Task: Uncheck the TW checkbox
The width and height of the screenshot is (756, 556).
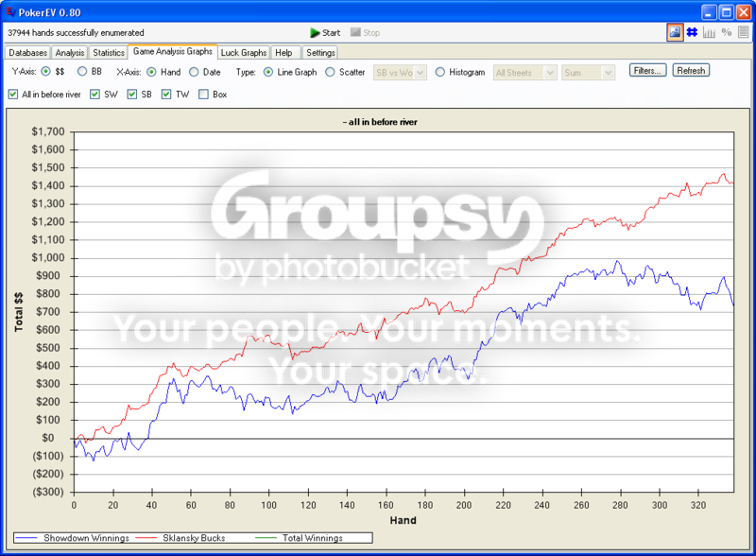Action: pyautogui.click(x=166, y=95)
